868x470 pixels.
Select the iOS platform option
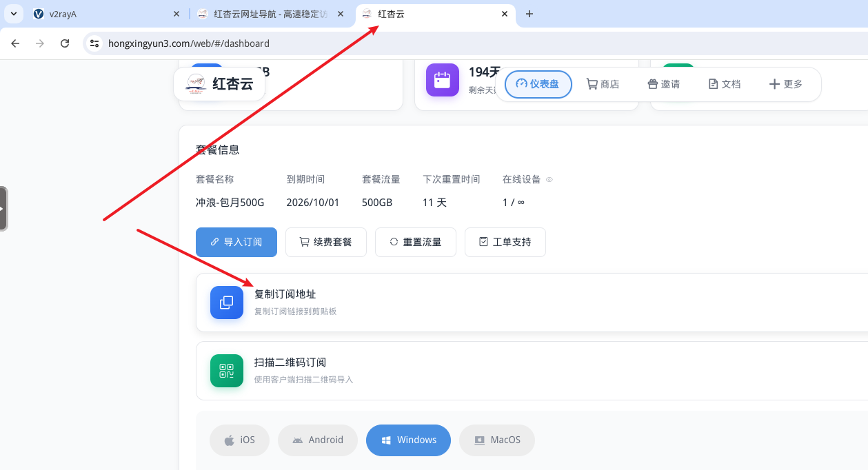pyautogui.click(x=239, y=440)
